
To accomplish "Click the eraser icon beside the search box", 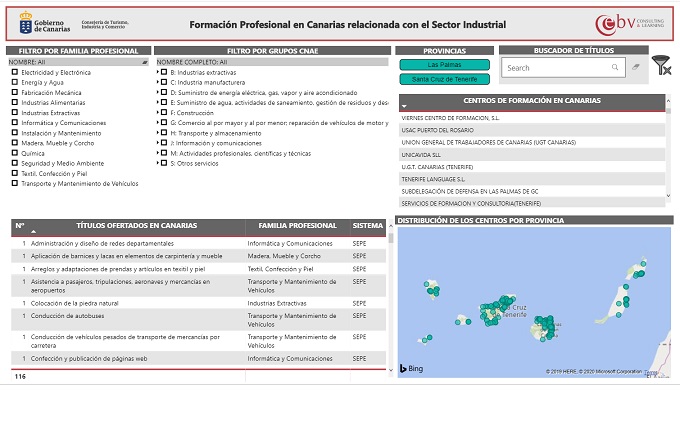I will pos(636,67).
